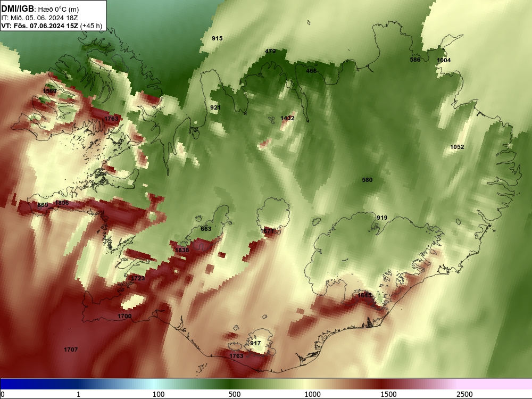The height and width of the screenshot is (399, 532).
Task: Click the legend tick label '2500'
Action: pyautogui.click(x=464, y=394)
